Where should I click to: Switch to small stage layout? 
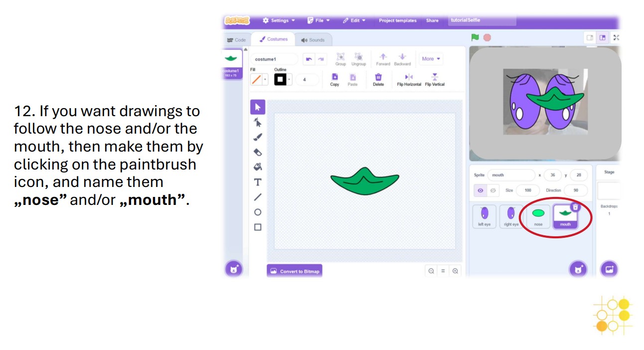point(590,37)
